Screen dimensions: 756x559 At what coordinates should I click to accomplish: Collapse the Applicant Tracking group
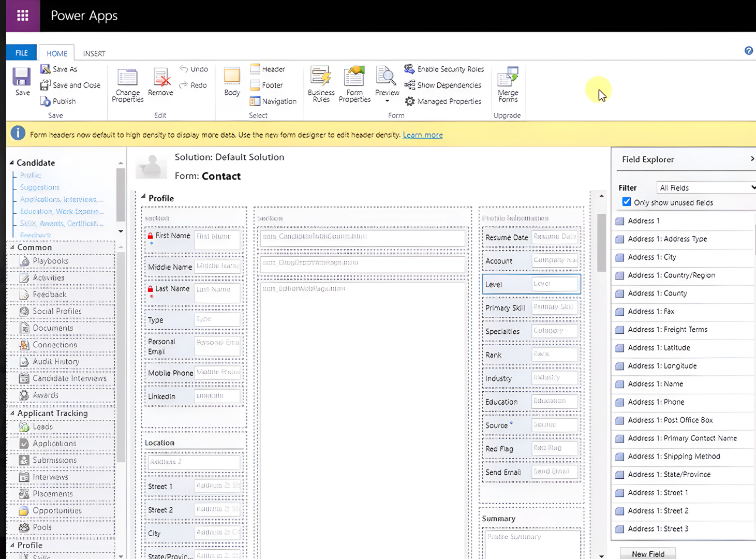pos(12,413)
